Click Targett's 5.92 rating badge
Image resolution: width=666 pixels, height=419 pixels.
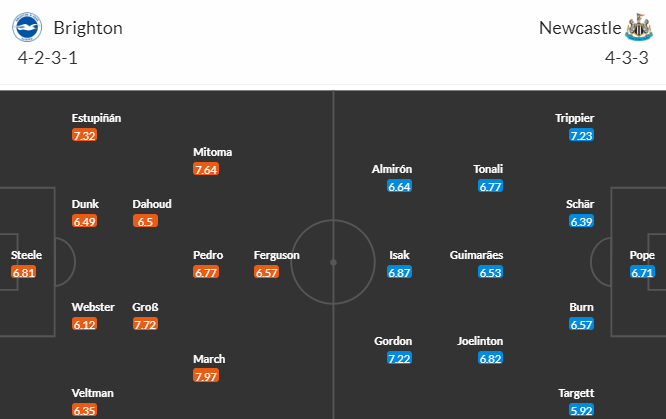point(581,411)
